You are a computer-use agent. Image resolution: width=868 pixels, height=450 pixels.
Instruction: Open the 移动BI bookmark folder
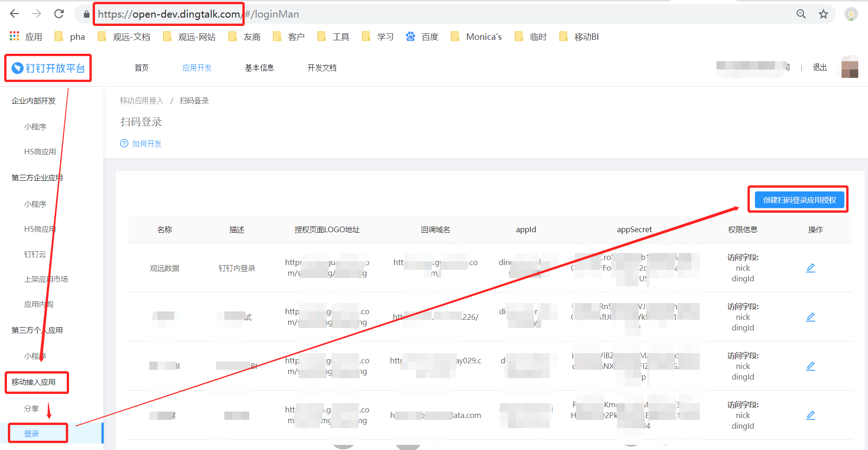click(x=579, y=37)
